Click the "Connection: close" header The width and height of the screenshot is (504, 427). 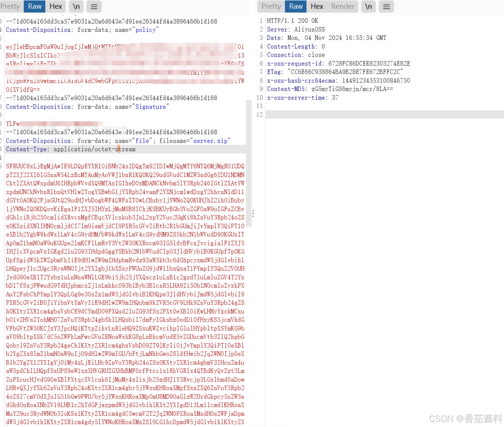click(296, 55)
